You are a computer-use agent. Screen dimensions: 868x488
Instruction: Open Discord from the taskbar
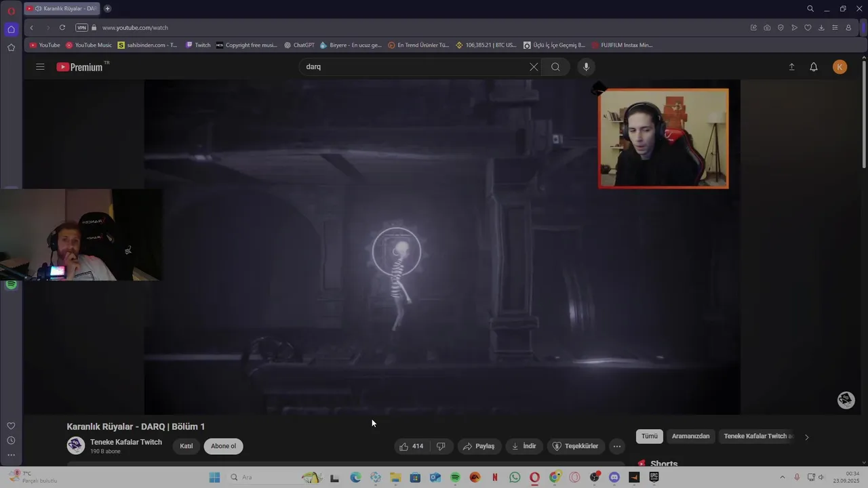[x=614, y=477]
